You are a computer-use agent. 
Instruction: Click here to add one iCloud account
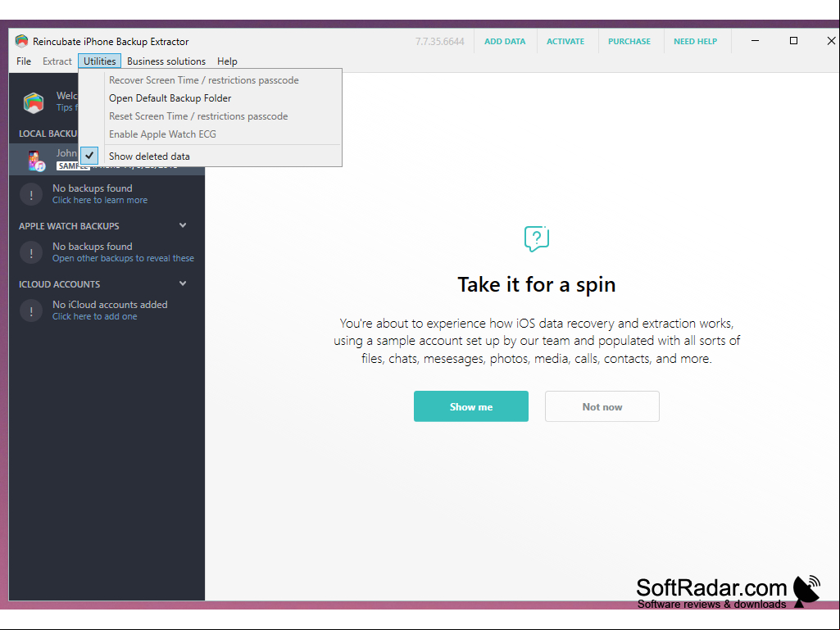click(x=95, y=316)
